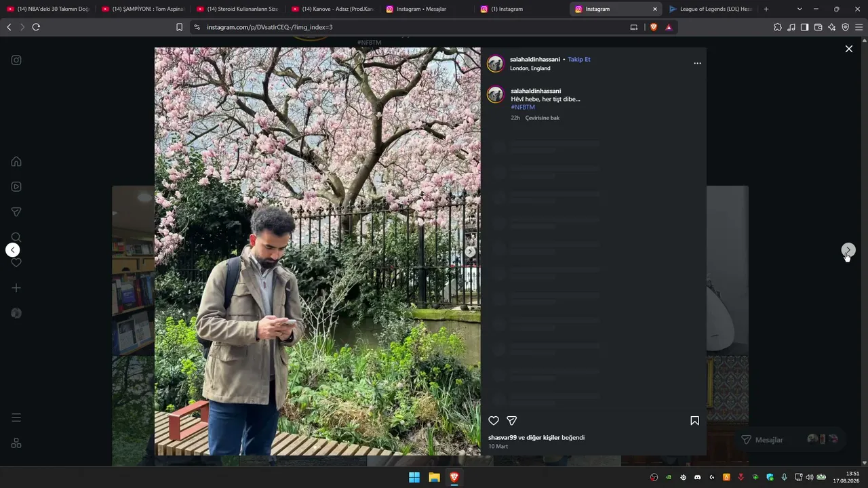This screenshot has width=868, height=488.
Task: Open Windows Start menu
Action: pos(414,477)
